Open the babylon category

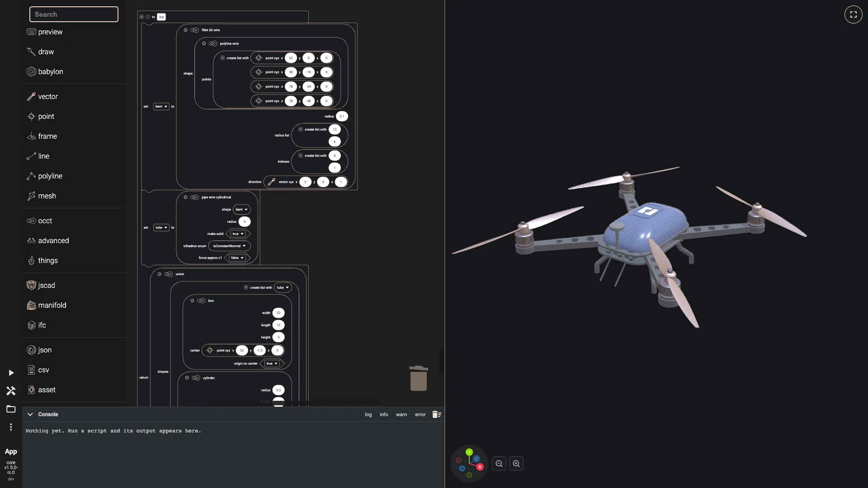point(74,71)
